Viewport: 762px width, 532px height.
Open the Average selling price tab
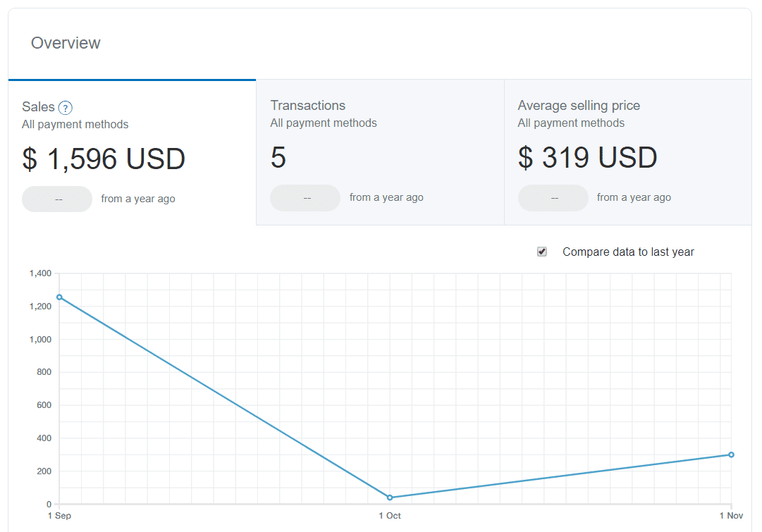[628, 152]
